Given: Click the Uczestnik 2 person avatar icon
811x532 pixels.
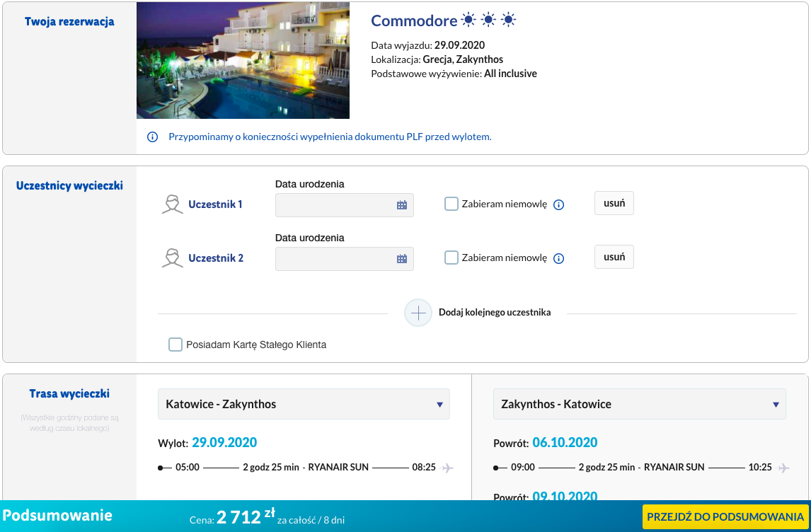Looking at the screenshot, I should 172,258.
